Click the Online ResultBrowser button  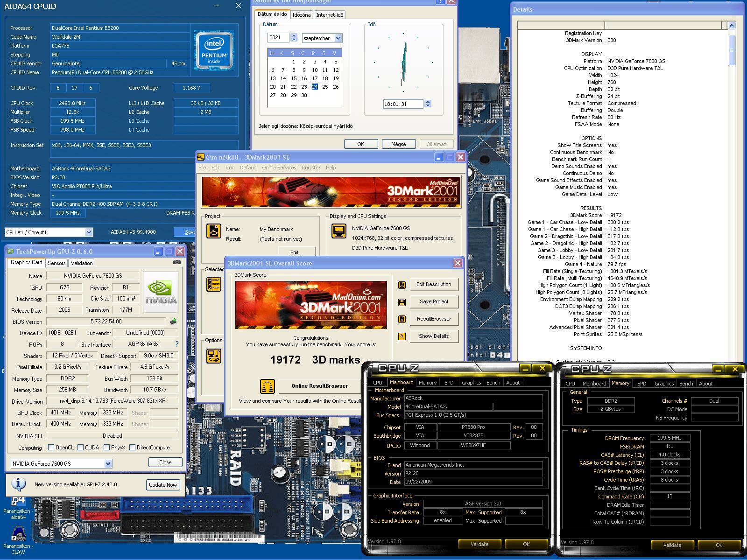pyautogui.click(x=320, y=386)
